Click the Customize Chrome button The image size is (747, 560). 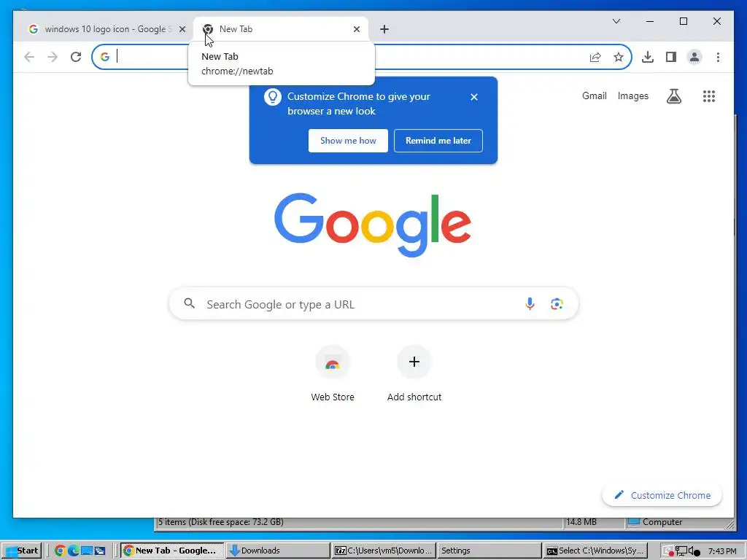pos(662,495)
